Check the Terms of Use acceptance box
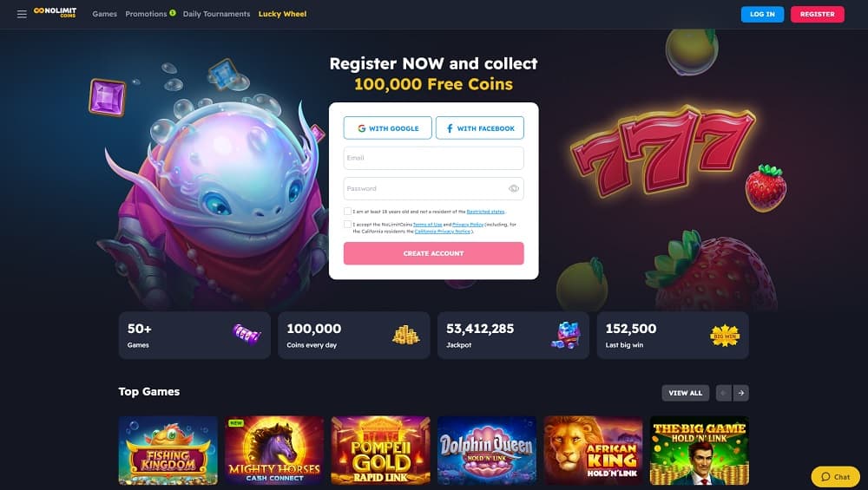Viewport: 868px width, 490px height. point(348,225)
